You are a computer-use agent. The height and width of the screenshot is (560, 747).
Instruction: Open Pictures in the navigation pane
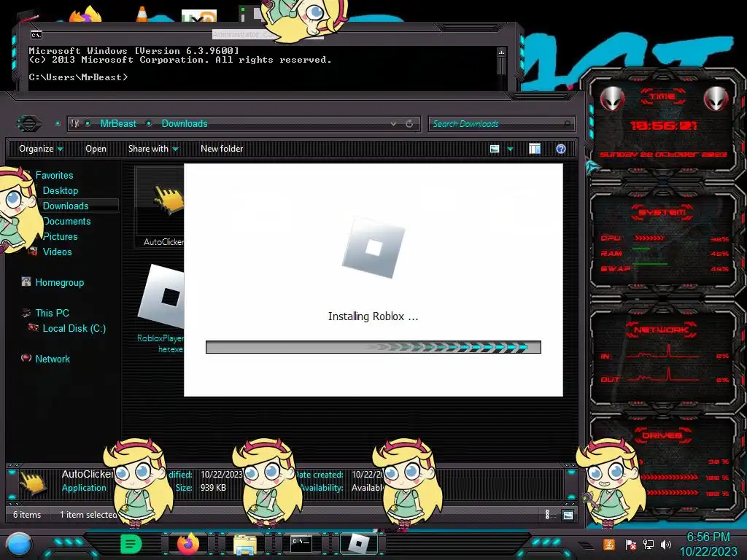[60, 236]
